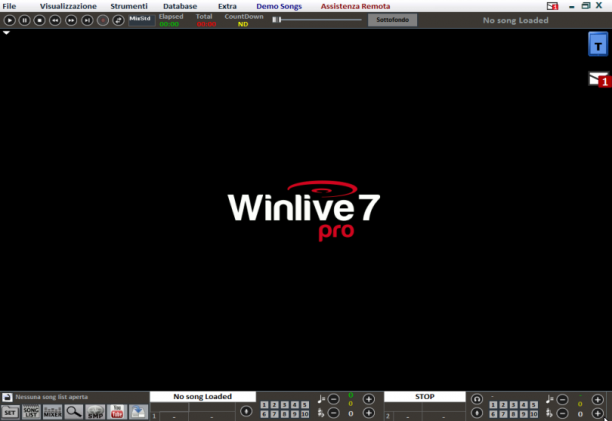The height and width of the screenshot is (421, 612).
Task: Rewind the song
Action: click(55, 20)
